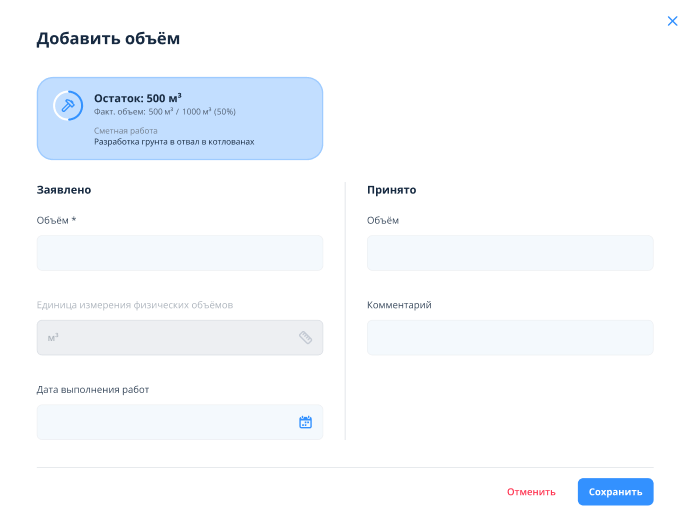Click the Разработка грунта в отвал text

[174, 141]
